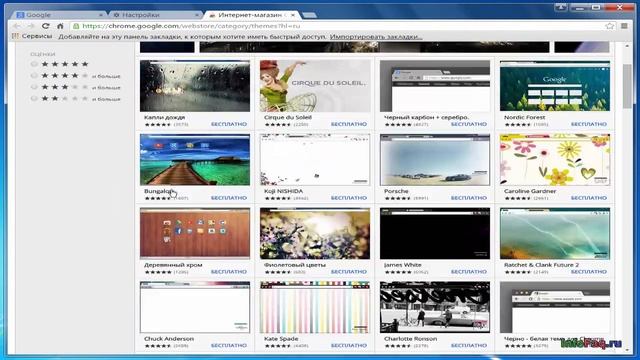Open Ratchet & Clank Future 2 thumbnail
The width and height of the screenshot is (640, 360).
(x=555, y=233)
